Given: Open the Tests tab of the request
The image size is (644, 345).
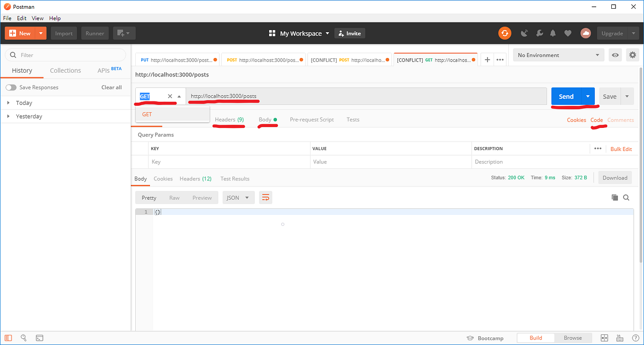Looking at the screenshot, I should pyautogui.click(x=353, y=119).
